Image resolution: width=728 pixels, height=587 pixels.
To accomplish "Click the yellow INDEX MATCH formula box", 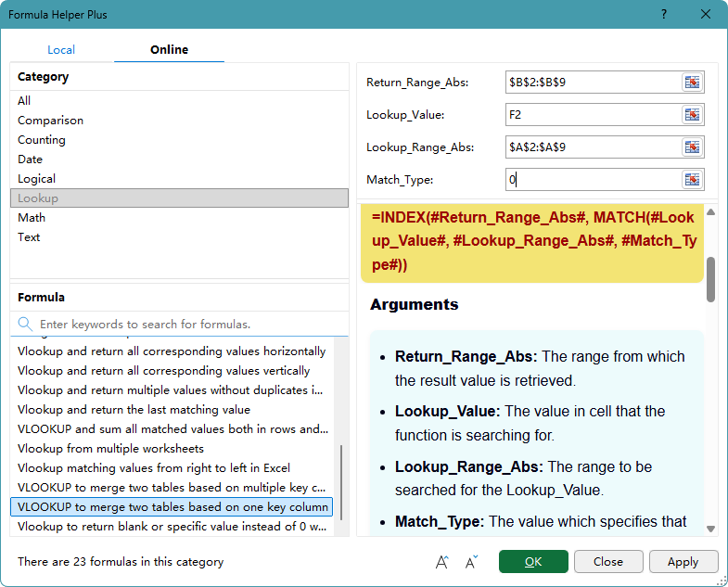I will click(532, 243).
